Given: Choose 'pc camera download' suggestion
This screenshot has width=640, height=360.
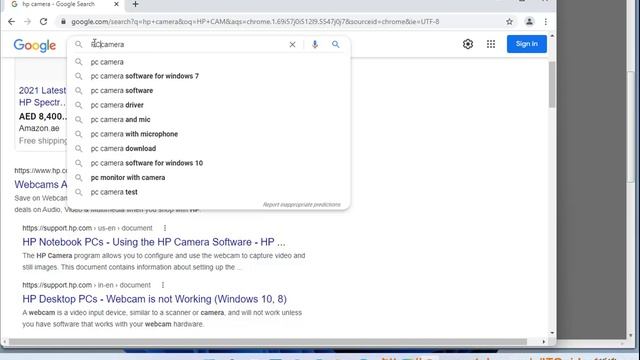Looking at the screenshot, I should click(208, 149).
